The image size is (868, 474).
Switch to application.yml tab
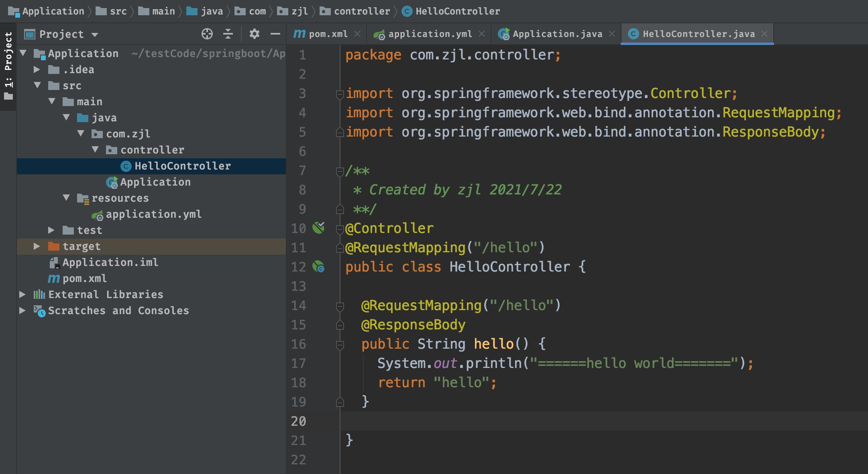pyautogui.click(x=429, y=34)
